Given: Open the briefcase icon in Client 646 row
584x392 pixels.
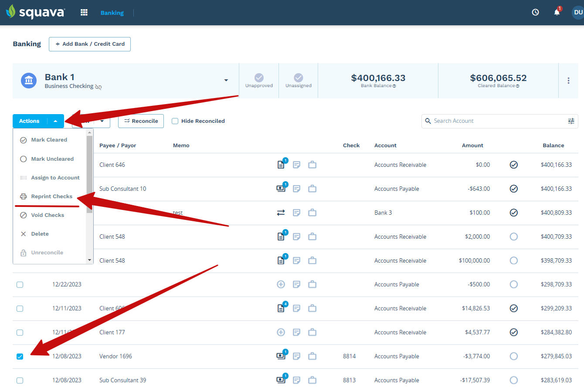Looking at the screenshot, I should (x=312, y=165).
